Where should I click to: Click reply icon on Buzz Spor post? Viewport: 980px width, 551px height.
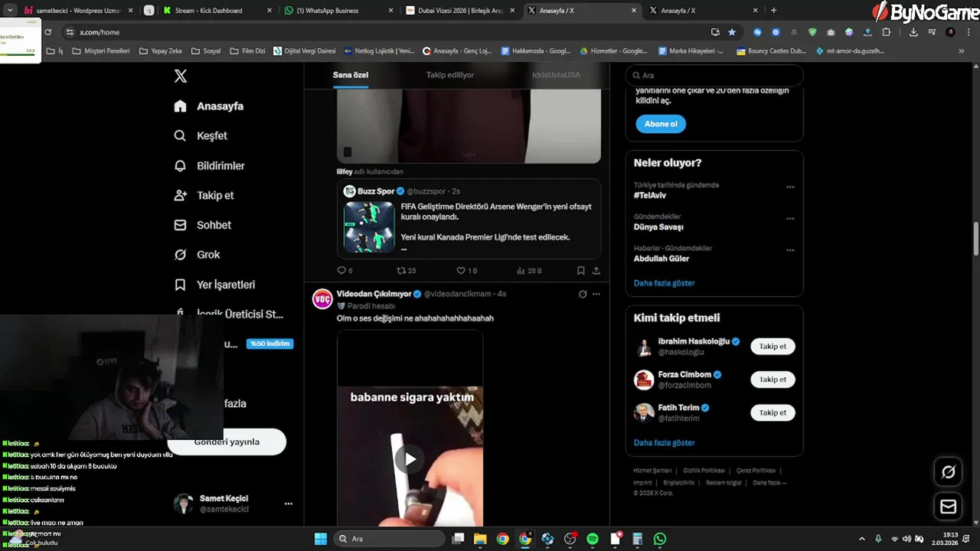(341, 270)
